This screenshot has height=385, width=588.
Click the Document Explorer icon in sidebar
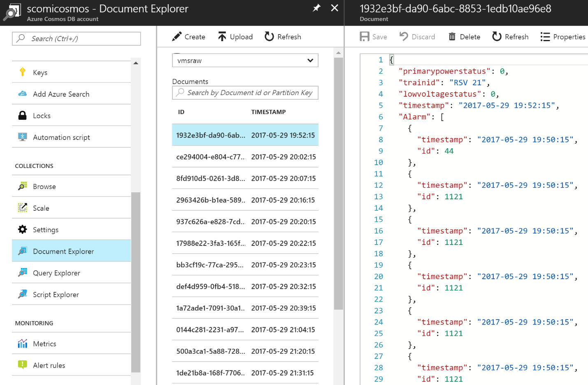(23, 251)
